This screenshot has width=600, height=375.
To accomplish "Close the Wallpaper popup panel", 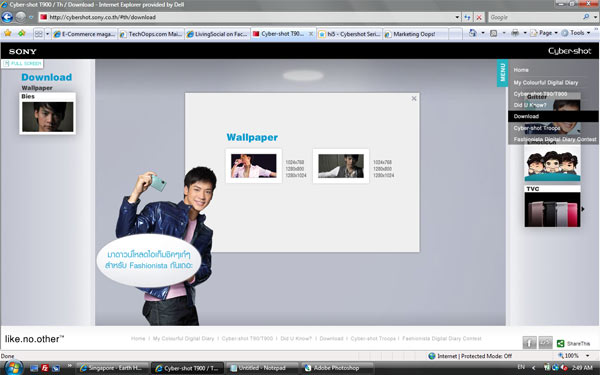I will pyautogui.click(x=414, y=98).
